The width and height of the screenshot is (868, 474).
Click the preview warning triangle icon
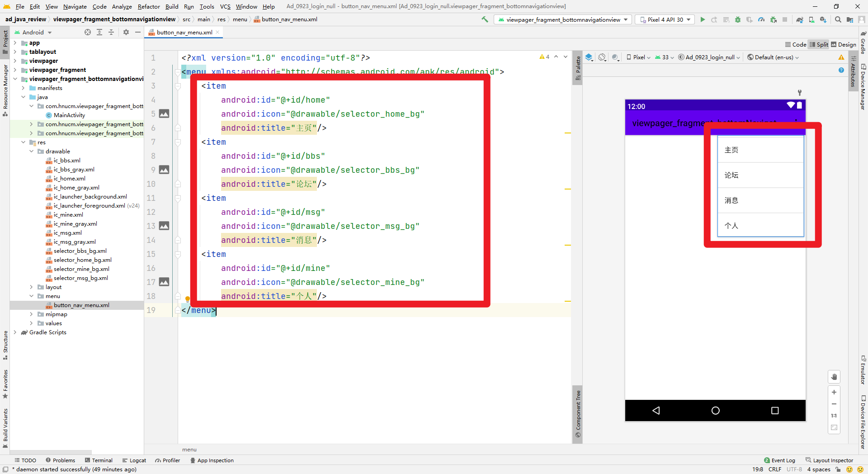(841, 57)
